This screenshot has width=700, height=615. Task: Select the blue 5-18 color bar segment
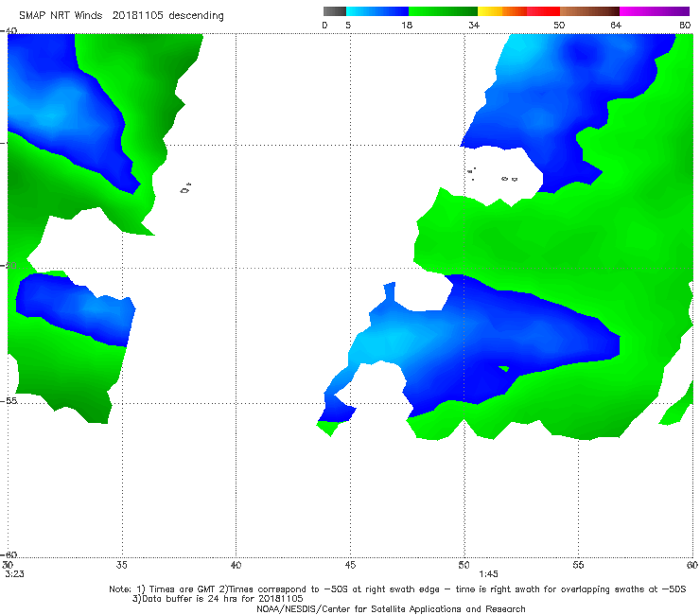point(377,11)
